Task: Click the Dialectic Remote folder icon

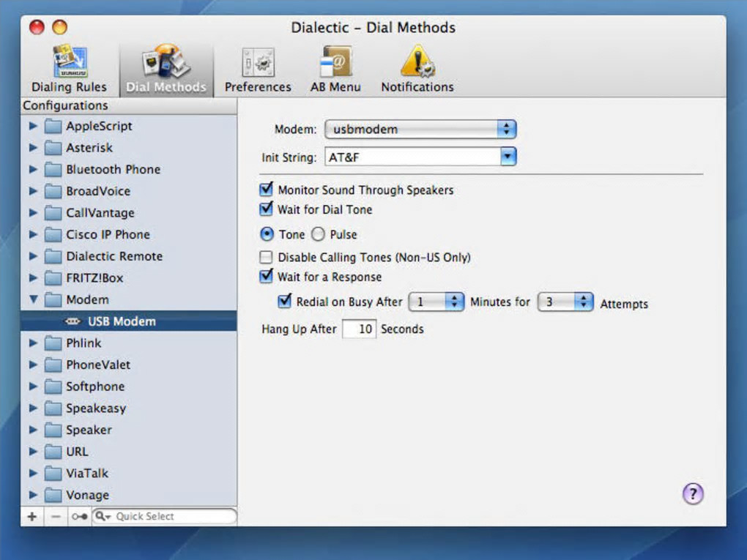Action: click(53, 256)
